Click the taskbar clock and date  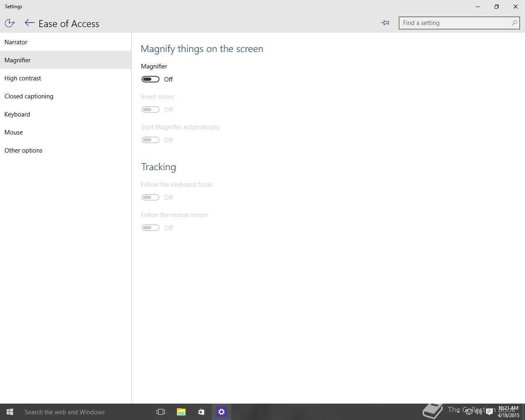coord(508,412)
